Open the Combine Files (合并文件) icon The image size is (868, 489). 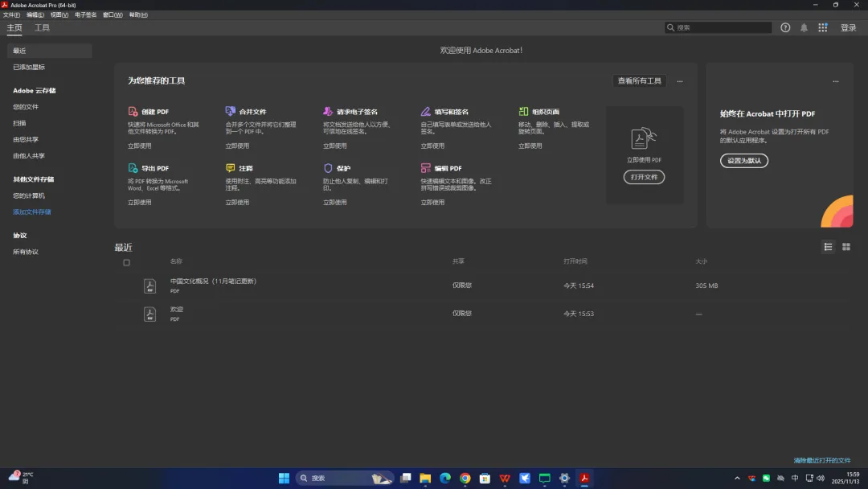click(x=231, y=111)
